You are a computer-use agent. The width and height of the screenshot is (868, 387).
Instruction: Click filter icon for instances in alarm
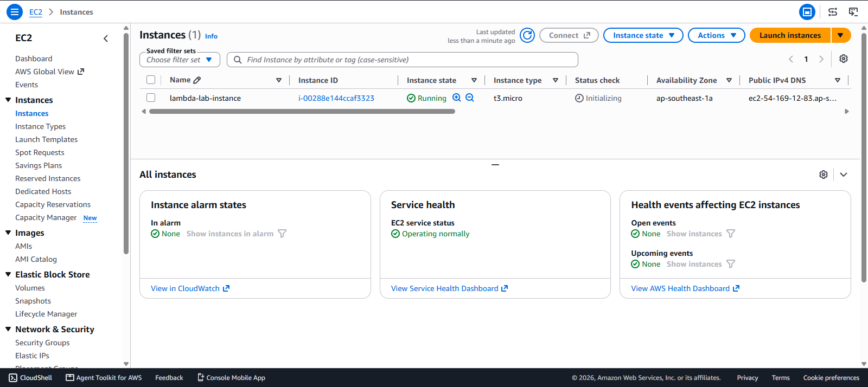[x=282, y=234]
